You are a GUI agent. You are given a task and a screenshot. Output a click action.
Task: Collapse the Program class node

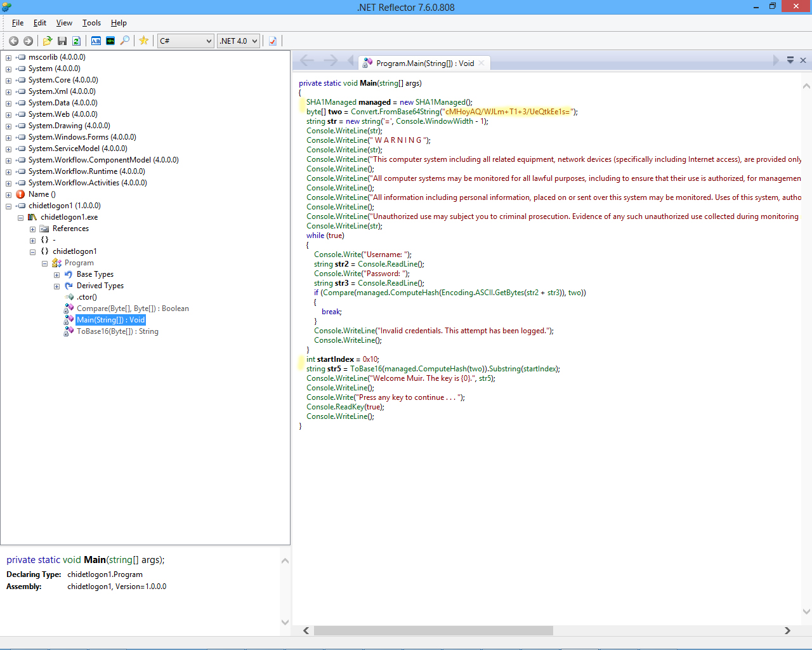pos(44,263)
